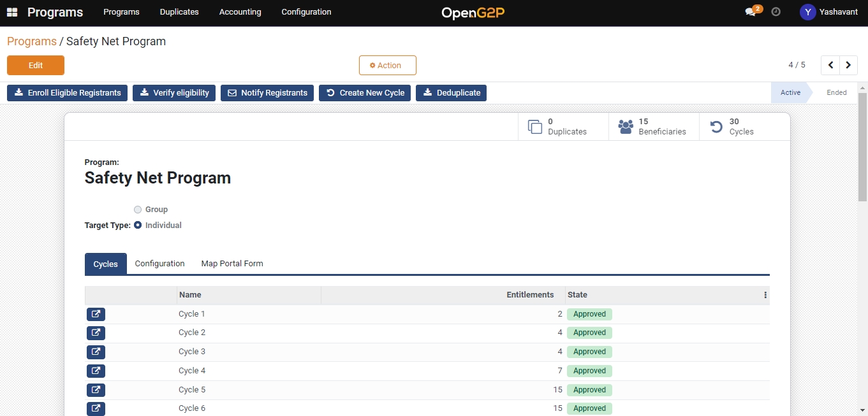Open column options kebab menu in table
The height and width of the screenshot is (416, 868).
765,295
